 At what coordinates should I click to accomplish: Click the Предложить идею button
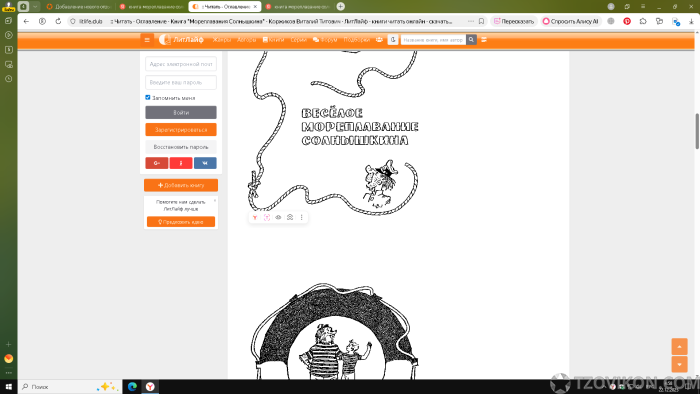coord(181,222)
